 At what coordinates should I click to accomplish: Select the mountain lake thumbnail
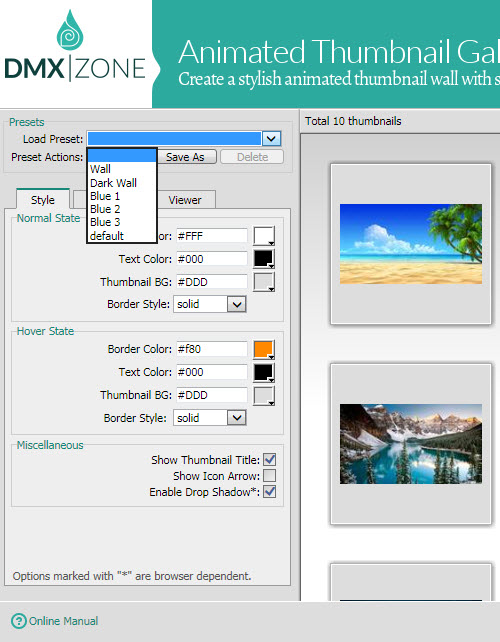[x=411, y=444]
